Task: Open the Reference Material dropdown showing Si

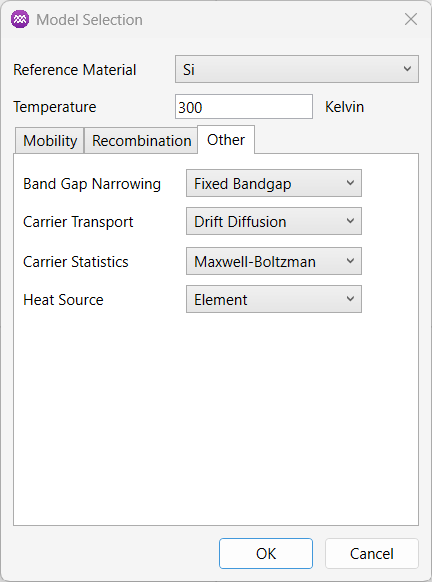Action: 297,69
